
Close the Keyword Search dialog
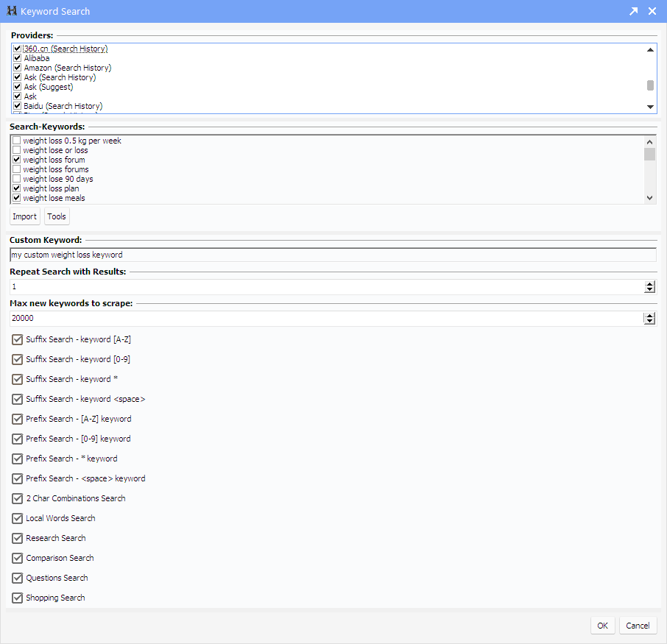click(x=652, y=11)
